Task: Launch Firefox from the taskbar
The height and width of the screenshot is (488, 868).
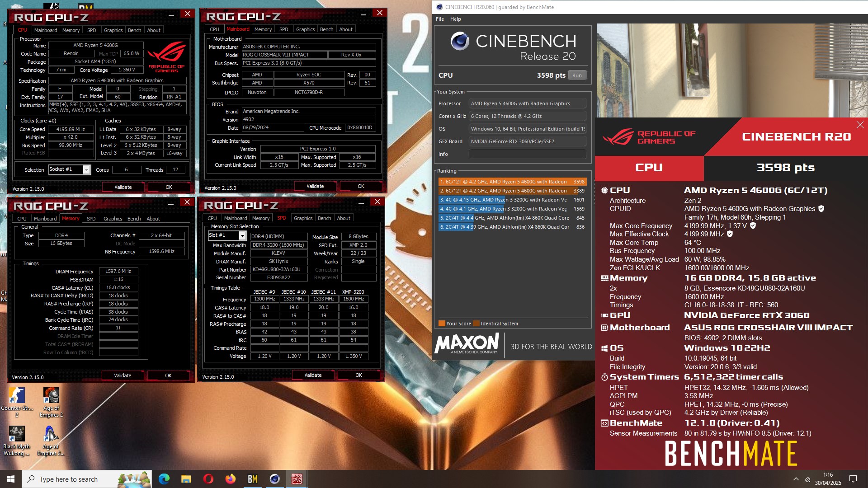Action: (x=231, y=479)
